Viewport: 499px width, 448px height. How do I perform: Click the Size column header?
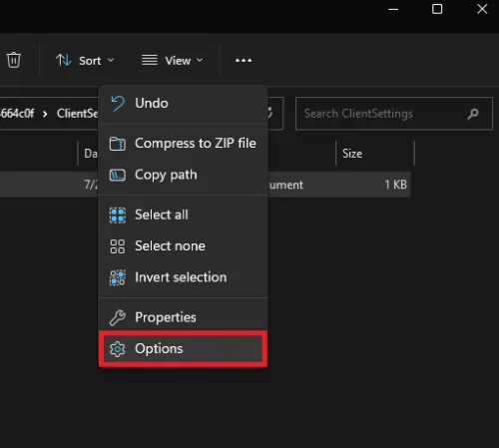[x=375, y=154]
